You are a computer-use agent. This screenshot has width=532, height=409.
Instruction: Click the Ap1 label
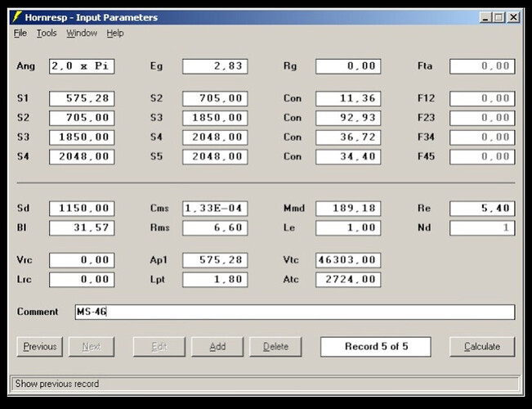pos(159,260)
